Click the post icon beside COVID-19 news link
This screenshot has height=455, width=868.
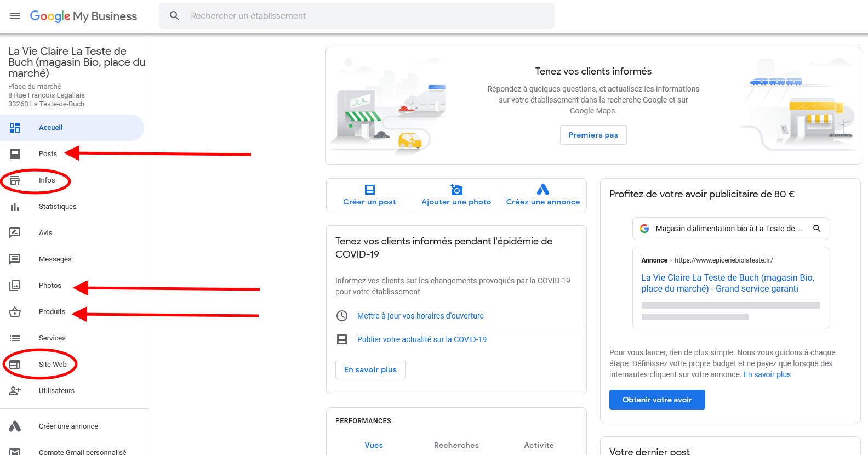click(x=342, y=339)
